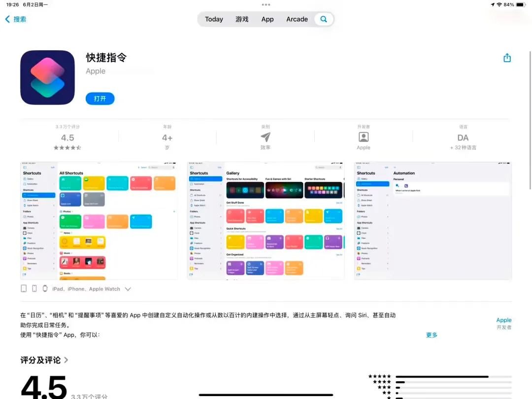Switch to the Today tab

[214, 19]
